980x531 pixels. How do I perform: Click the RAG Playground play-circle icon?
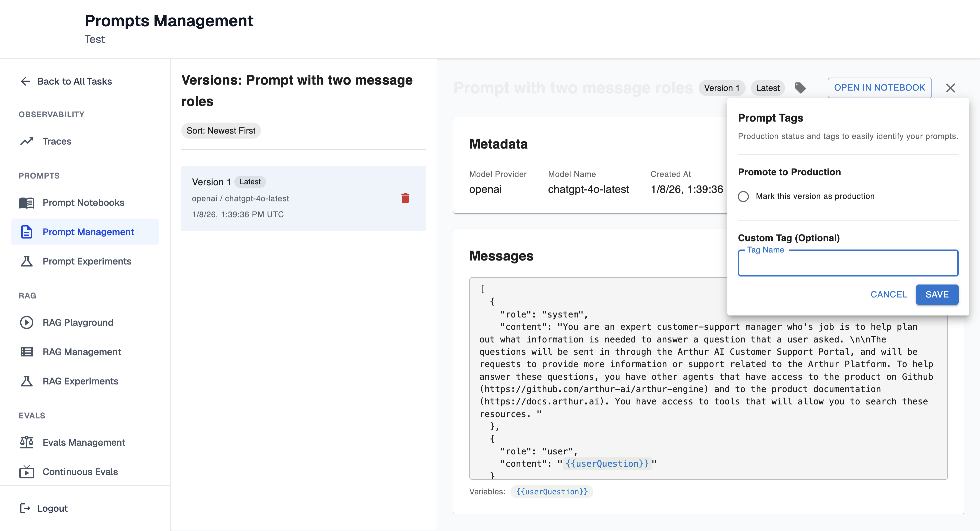[x=27, y=322]
